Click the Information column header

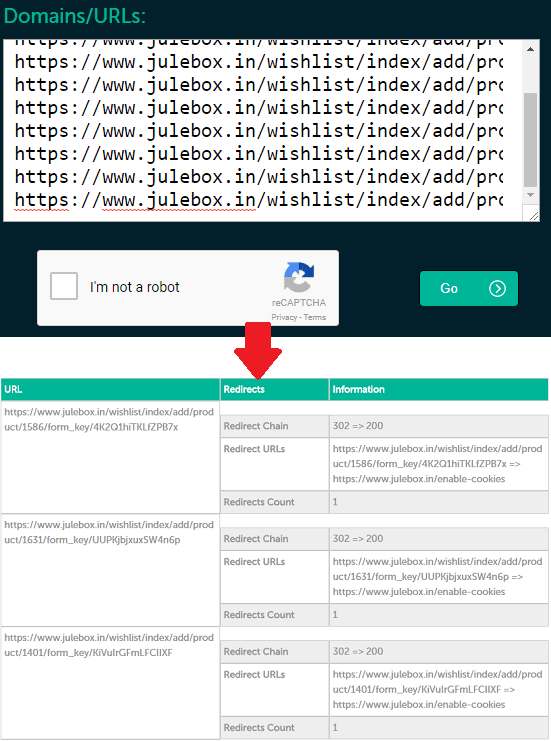point(439,389)
